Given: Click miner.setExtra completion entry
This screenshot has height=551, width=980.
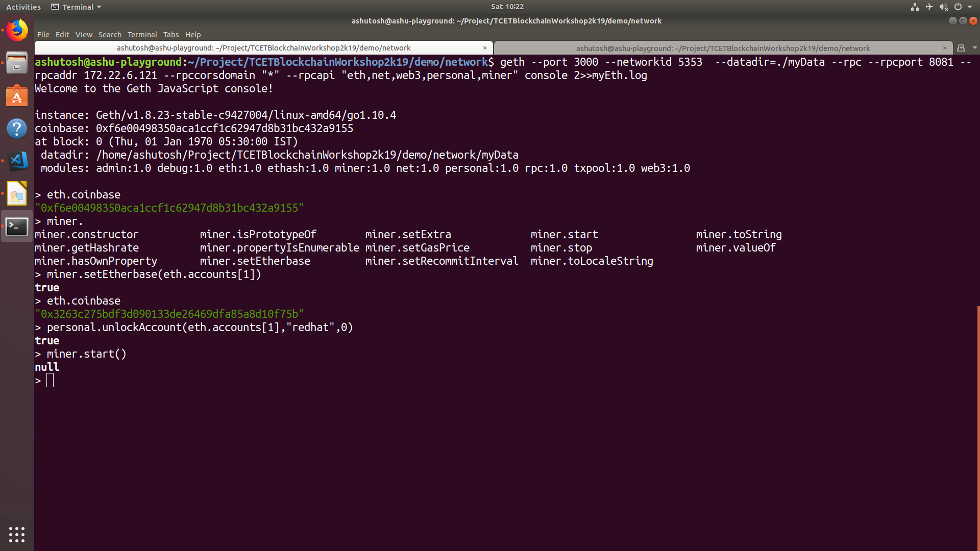Looking at the screenshot, I should (408, 235).
